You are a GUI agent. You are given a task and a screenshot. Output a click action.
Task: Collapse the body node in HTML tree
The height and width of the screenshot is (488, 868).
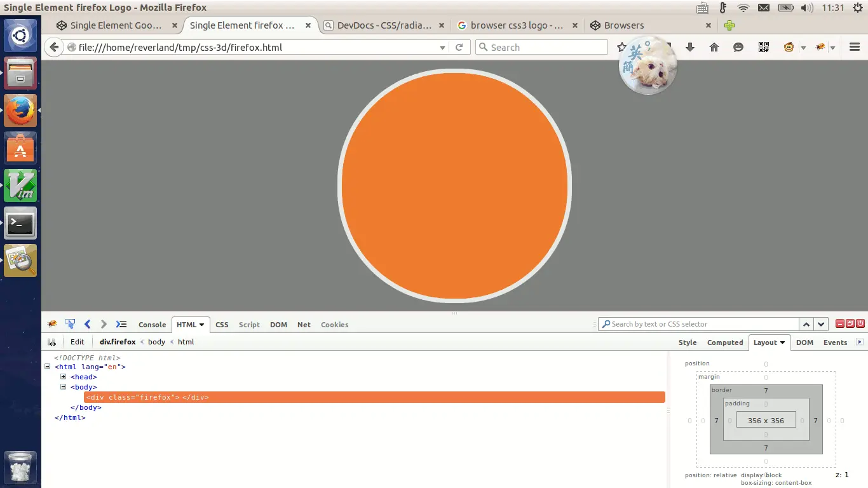pyautogui.click(x=64, y=387)
